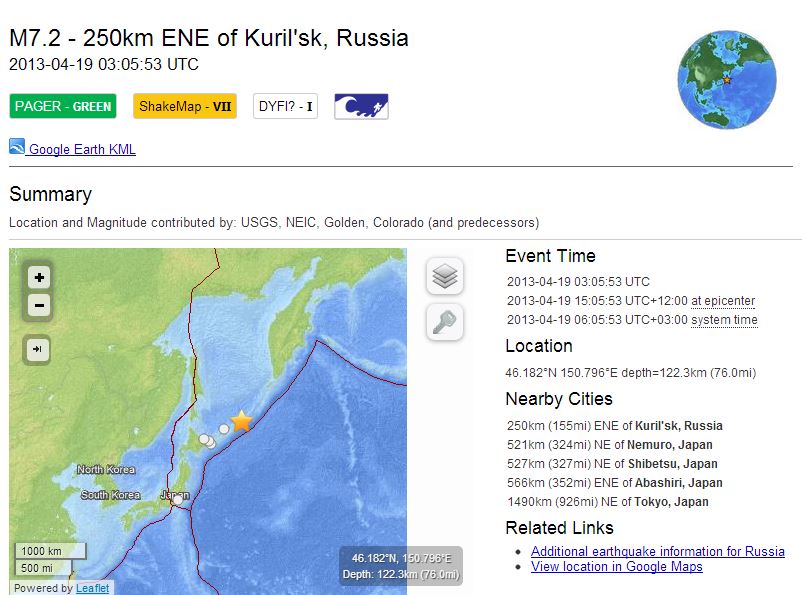Click the Google Earth KML feed icon
802x595 pixels.
[x=17, y=147]
